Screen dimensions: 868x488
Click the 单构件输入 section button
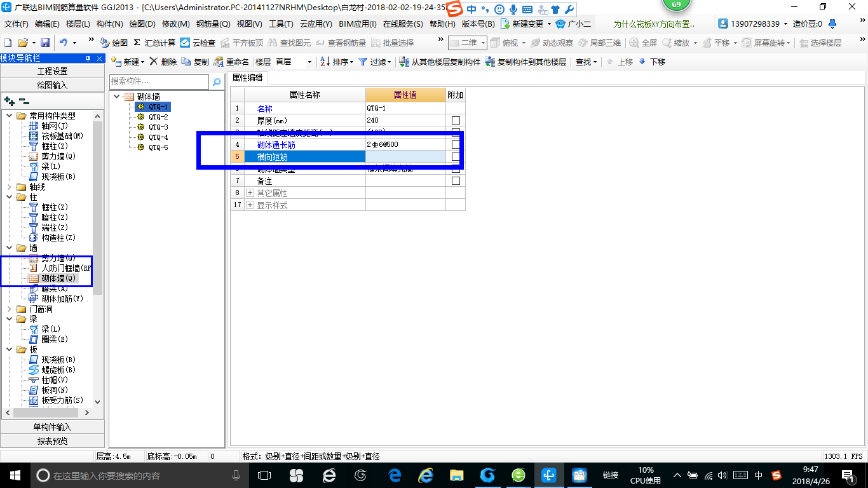tap(52, 427)
